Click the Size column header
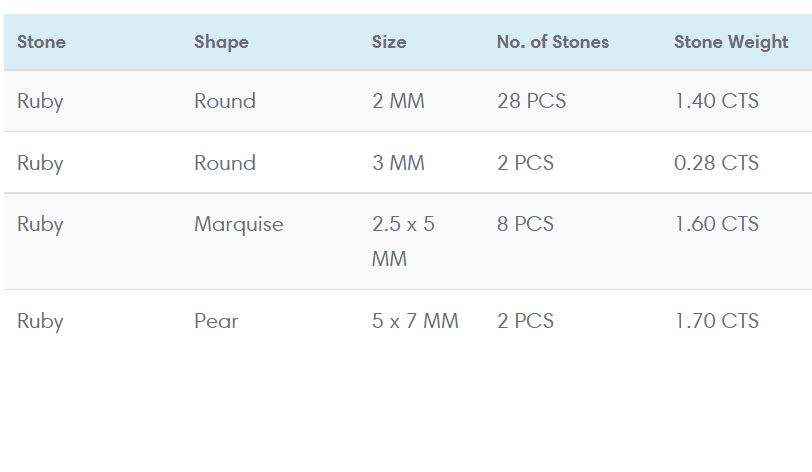This screenshot has width=812, height=472. [x=389, y=42]
